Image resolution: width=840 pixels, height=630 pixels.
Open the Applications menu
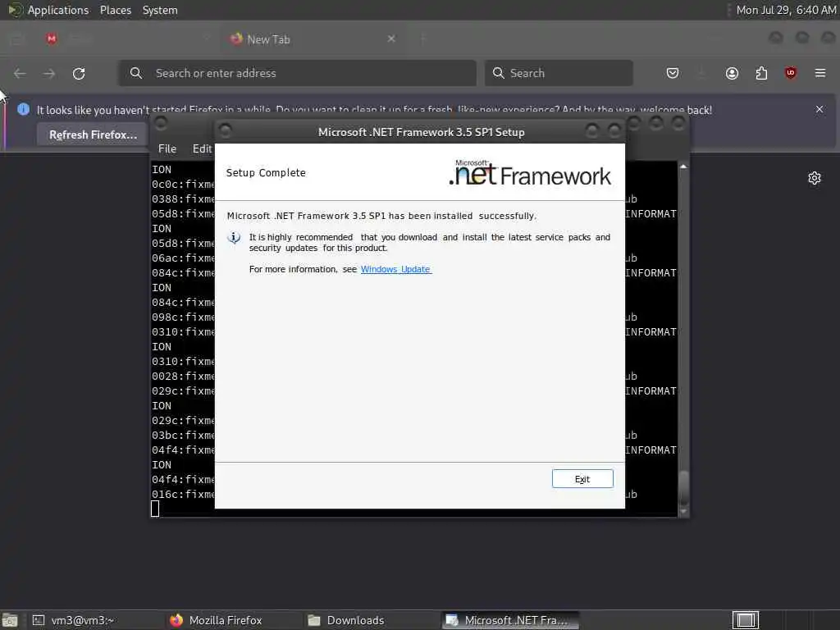58,10
